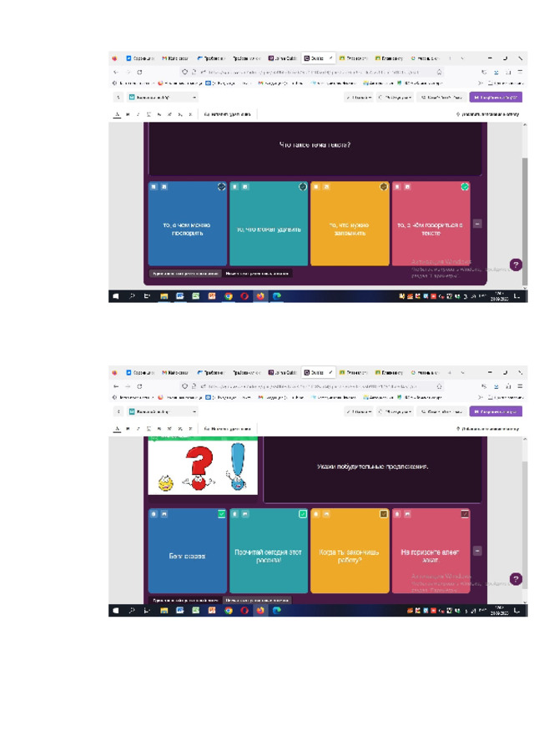Unmark green-checked red answer, top screenshot
This screenshot has width=534, height=756.
(x=465, y=187)
